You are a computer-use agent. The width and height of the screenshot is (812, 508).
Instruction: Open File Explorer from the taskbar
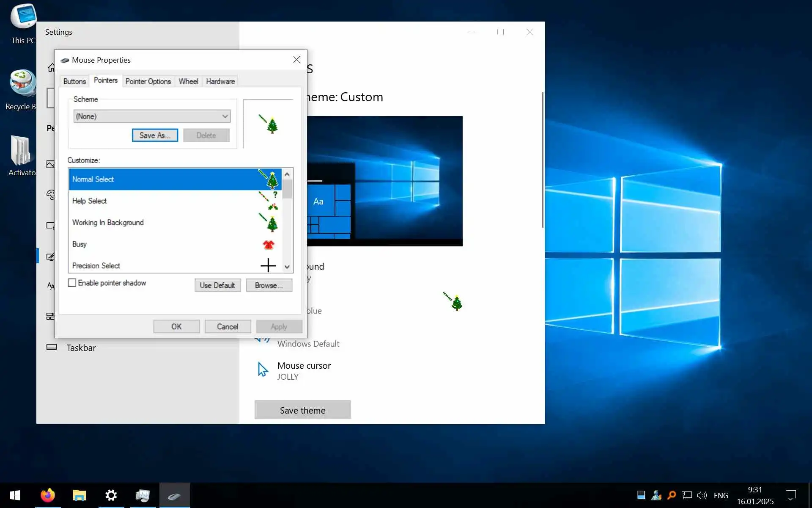tap(79, 495)
